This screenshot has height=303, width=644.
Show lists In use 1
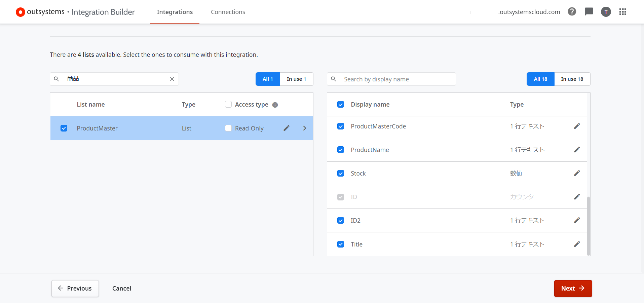tap(296, 79)
